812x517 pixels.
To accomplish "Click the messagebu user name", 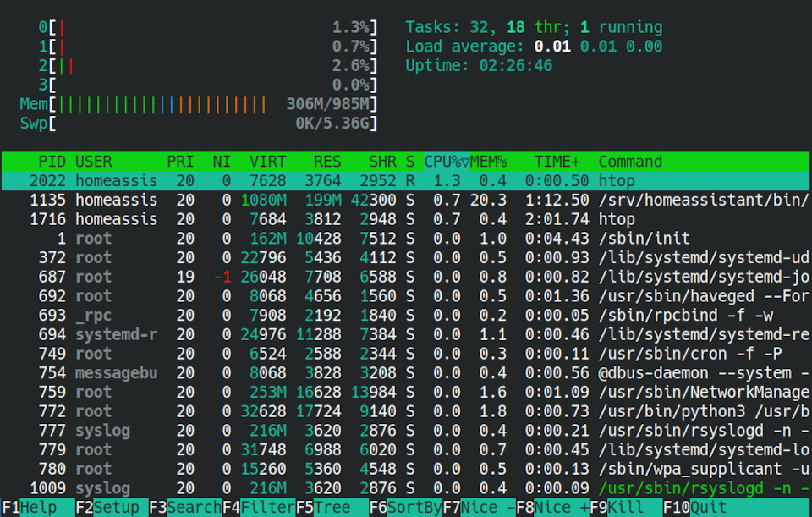I will pyautogui.click(x=117, y=372).
